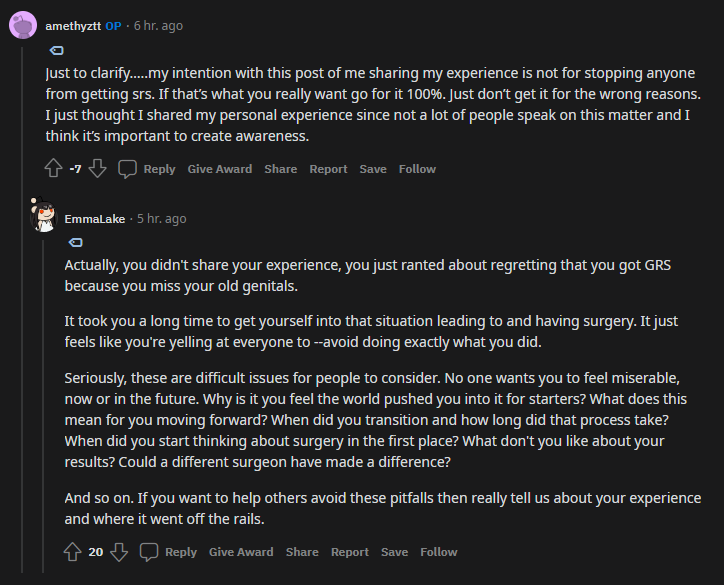The height and width of the screenshot is (585, 724).
Task: Follow EmmaLake's comment thread
Action: tap(438, 552)
